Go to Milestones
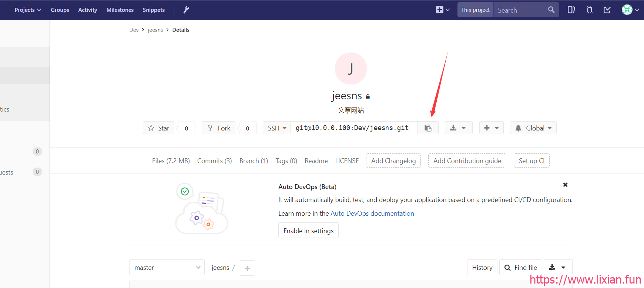The width and height of the screenshot is (644, 288). [x=120, y=10]
